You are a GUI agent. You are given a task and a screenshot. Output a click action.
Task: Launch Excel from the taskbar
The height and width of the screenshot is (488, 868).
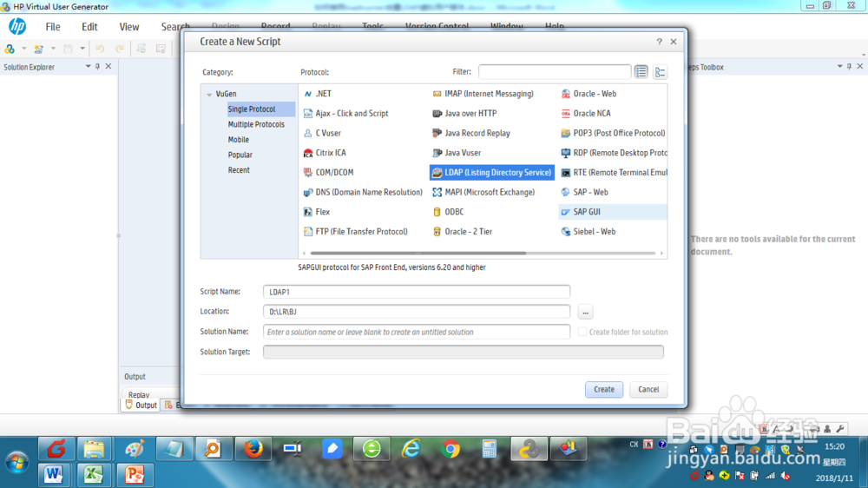pyautogui.click(x=94, y=475)
